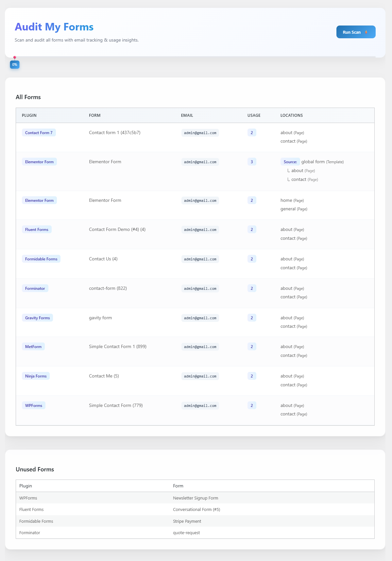Click about (Page) in MetForm row

click(x=292, y=346)
